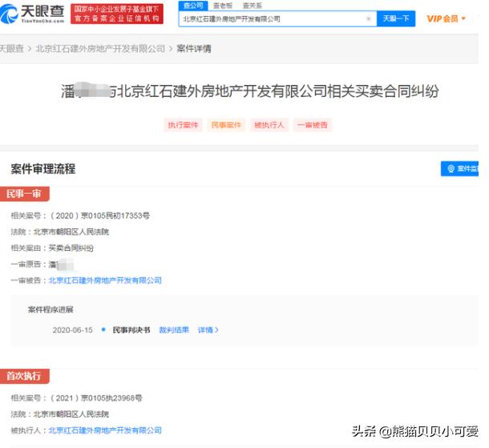Open the 被执行人 company link
The image size is (489, 448).
(x=105, y=430)
